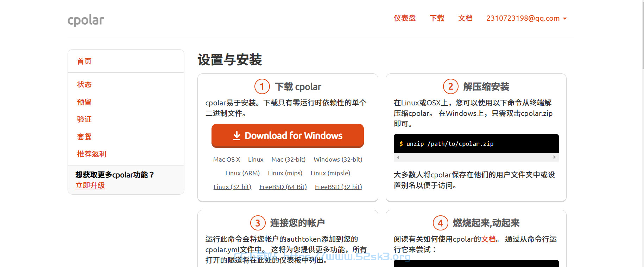Open the 文档 docs page in top nav

(x=465, y=18)
